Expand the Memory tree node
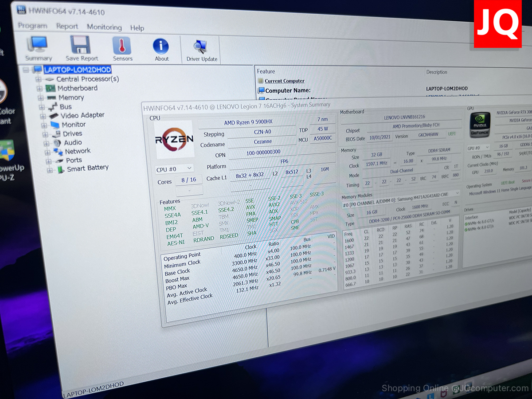Screen dimensions: 532x399 40,98
